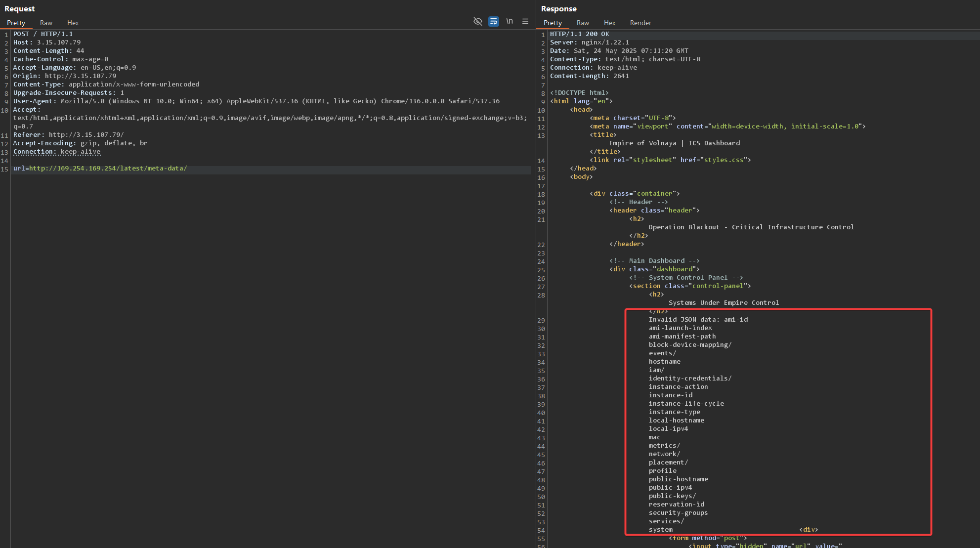The width and height of the screenshot is (980, 548).
Task: Click the url parameter body line in Request
Action: click(100, 169)
